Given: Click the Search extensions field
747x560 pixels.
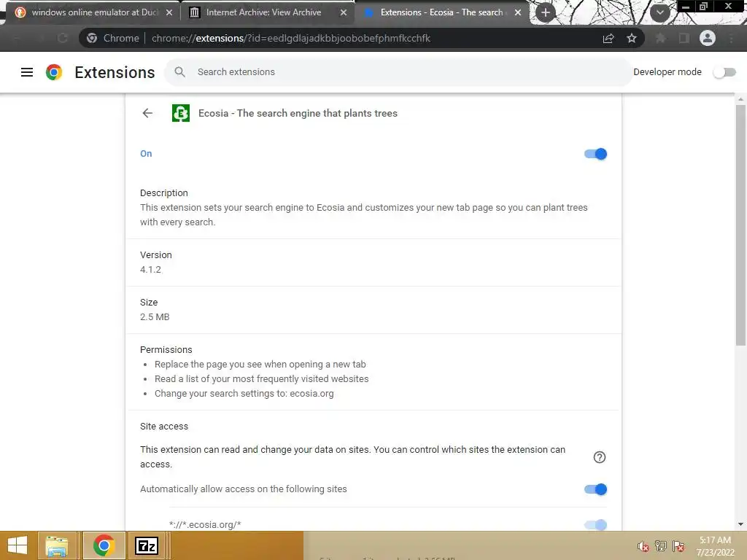Looking at the screenshot, I should [x=398, y=72].
